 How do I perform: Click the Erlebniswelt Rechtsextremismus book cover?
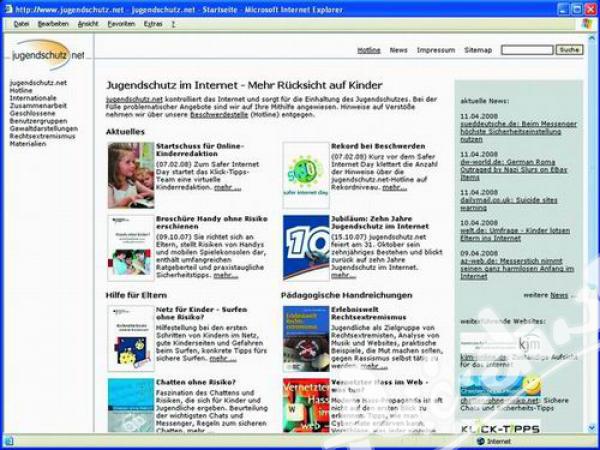click(306, 339)
